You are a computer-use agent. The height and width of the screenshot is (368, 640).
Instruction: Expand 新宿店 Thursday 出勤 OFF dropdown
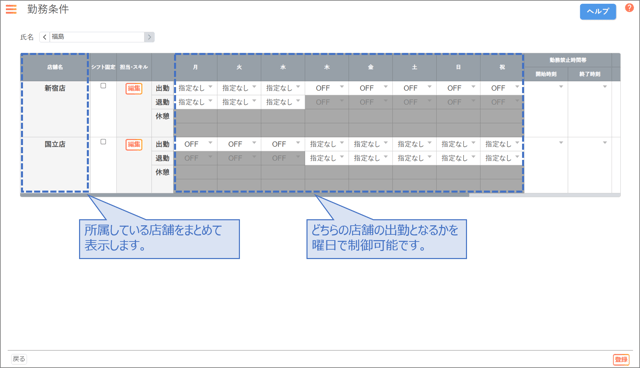[327, 88]
